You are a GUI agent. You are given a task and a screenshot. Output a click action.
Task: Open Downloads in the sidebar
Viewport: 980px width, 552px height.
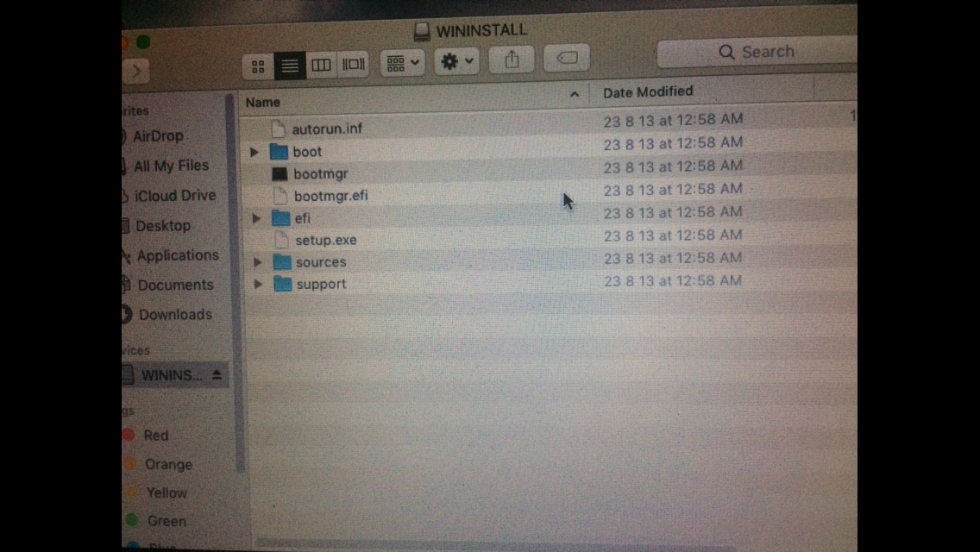click(x=175, y=315)
